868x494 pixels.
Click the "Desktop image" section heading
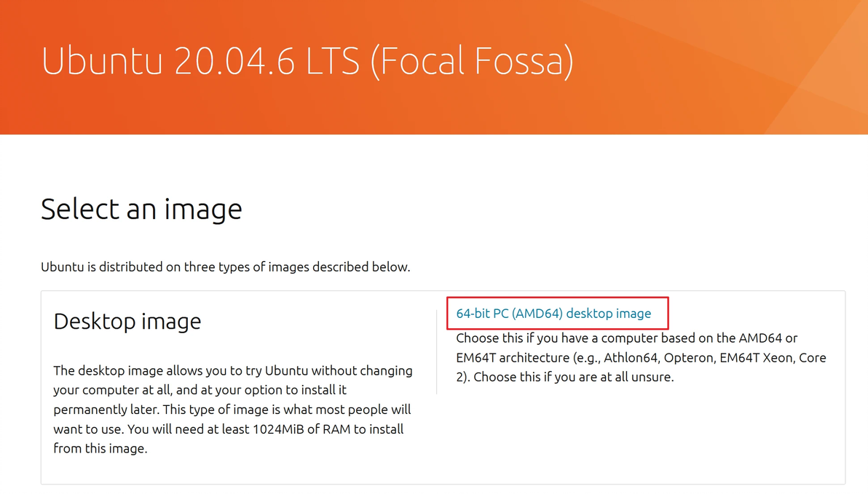(x=127, y=322)
